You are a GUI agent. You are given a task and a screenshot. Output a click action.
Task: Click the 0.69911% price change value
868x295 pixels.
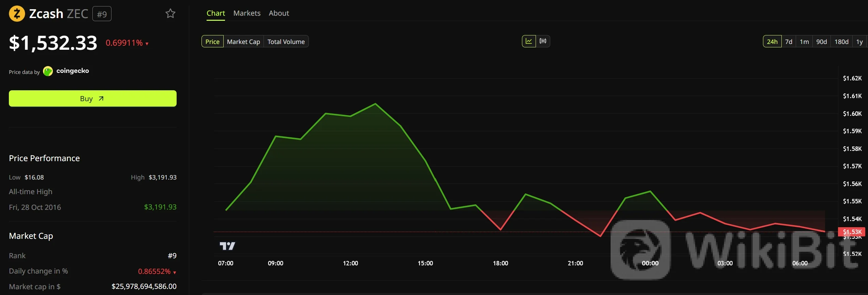point(124,43)
